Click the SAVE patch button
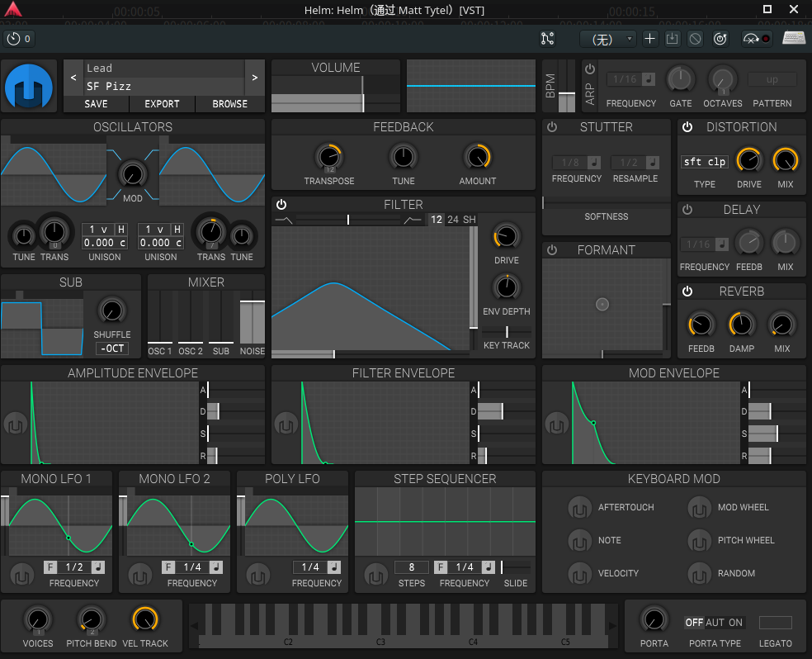 click(96, 103)
